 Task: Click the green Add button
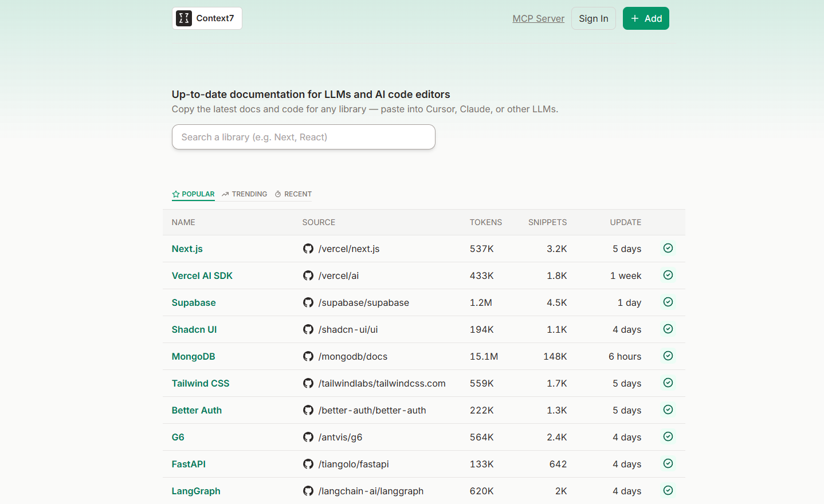pyautogui.click(x=646, y=18)
